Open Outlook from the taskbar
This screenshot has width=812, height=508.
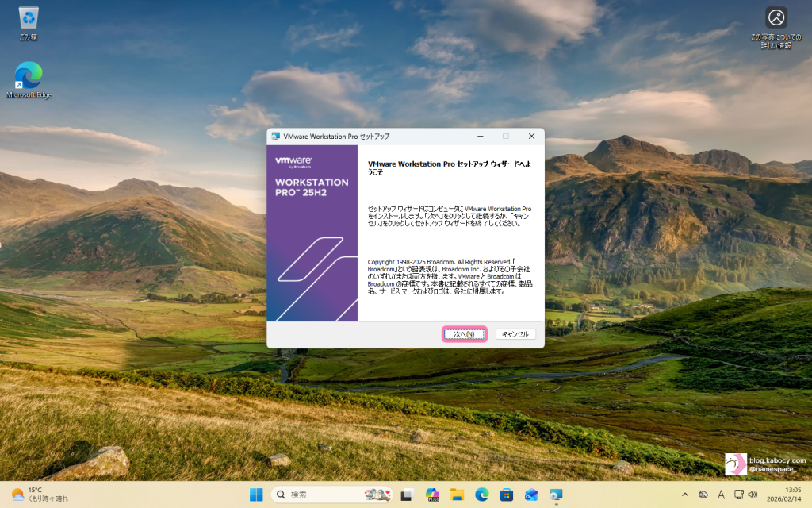pos(530,495)
